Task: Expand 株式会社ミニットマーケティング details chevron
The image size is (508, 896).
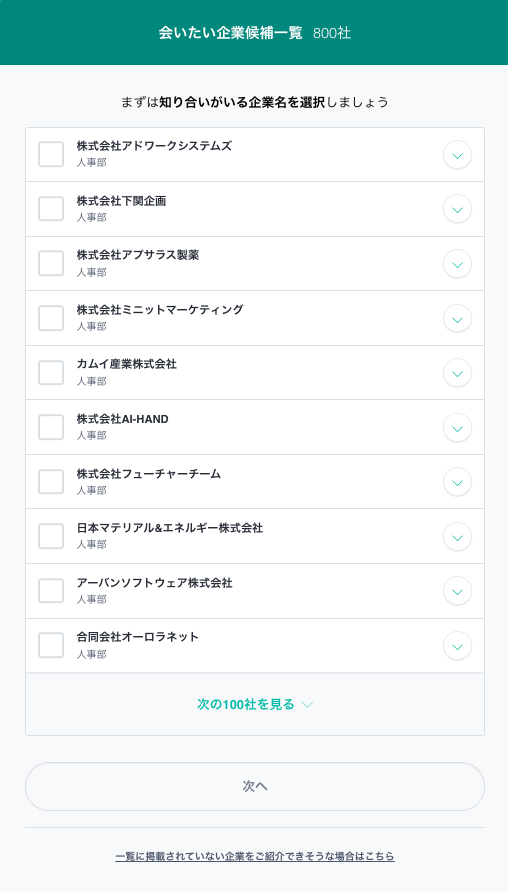Action: coord(457,319)
